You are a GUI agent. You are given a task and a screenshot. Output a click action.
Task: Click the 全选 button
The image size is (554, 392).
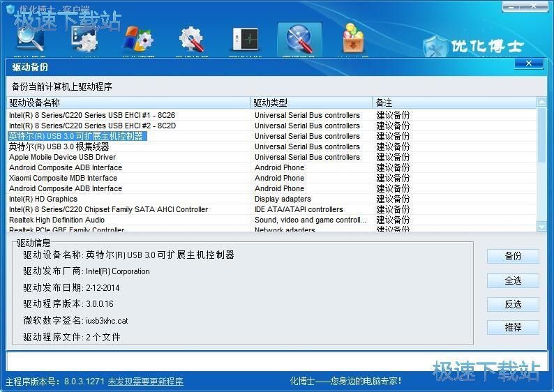pos(513,281)
